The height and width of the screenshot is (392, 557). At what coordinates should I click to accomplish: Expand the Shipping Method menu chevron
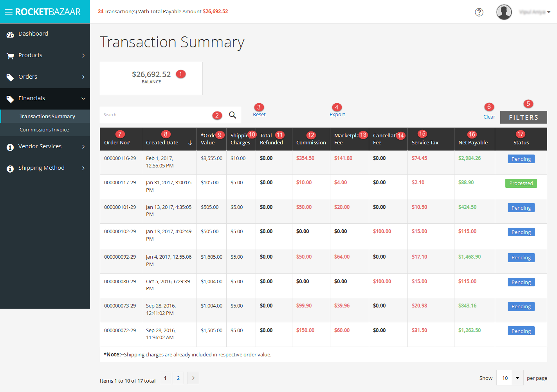click(x=83, y=168)
